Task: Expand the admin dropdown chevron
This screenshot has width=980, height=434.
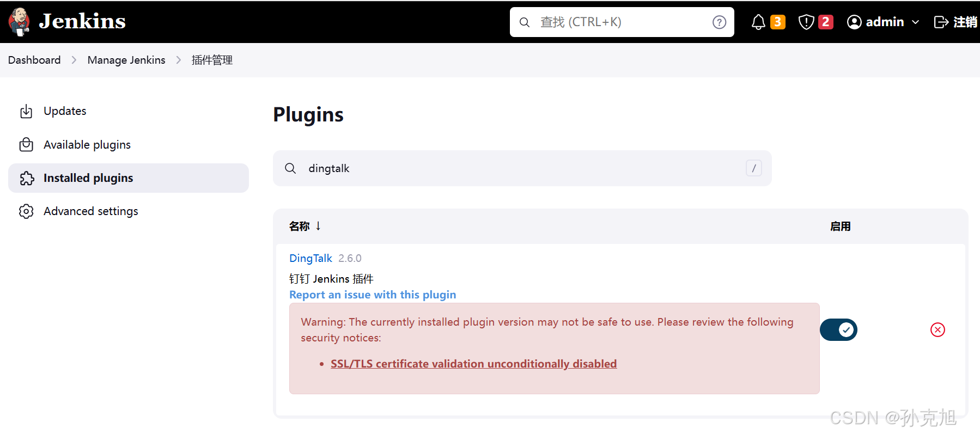Action: (x=915, y=22)
